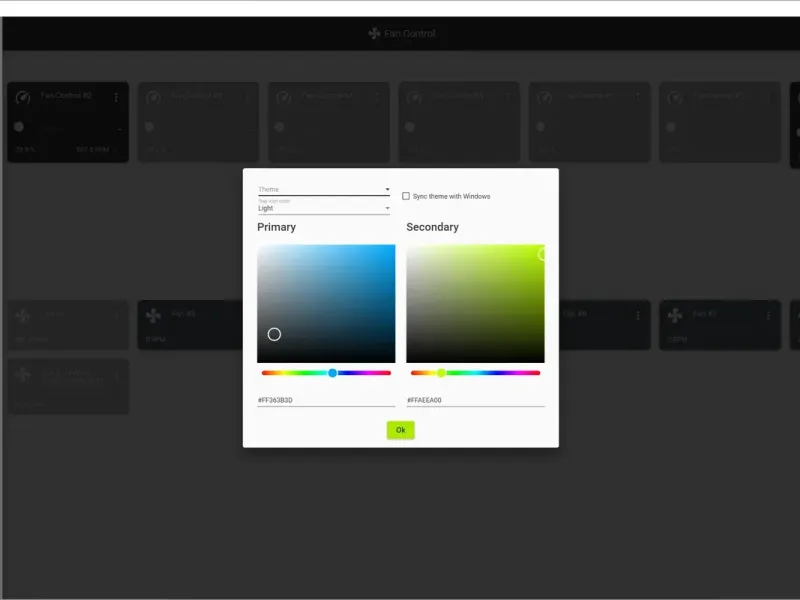This screenshot has width=800, height=600.
Task: Open the Theme dropdown
Action: [x=324, y=189]
